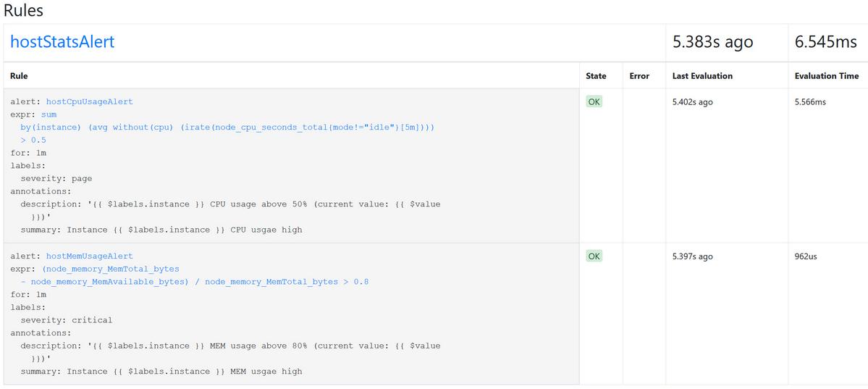Viewport: 868px width, 389px height.
Task: Click the 'sum' expression link
Action: point(49,114)
